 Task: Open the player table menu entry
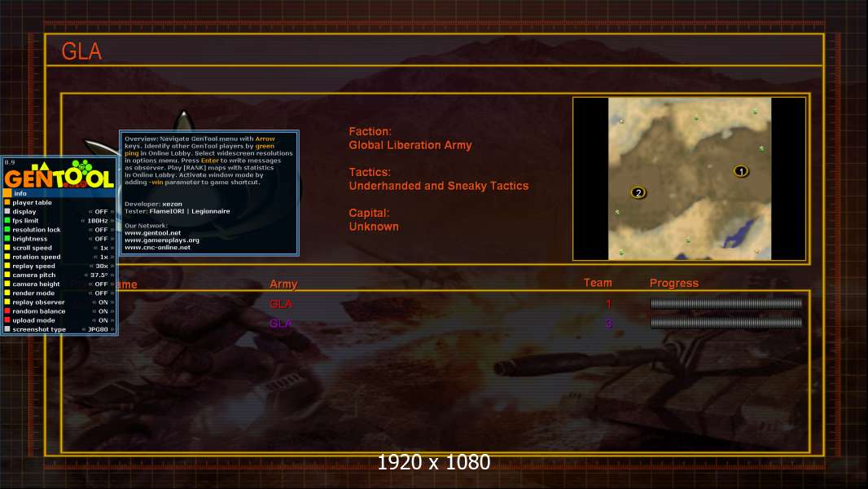tap(32, 203)
